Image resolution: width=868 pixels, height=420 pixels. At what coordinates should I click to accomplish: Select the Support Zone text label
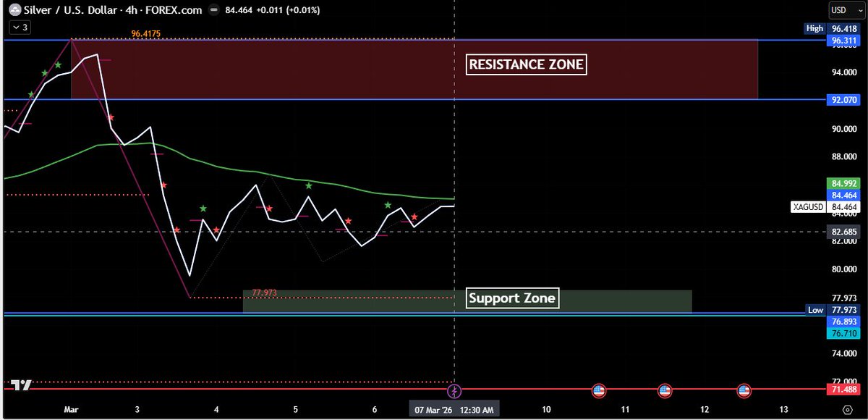(512, 298)
